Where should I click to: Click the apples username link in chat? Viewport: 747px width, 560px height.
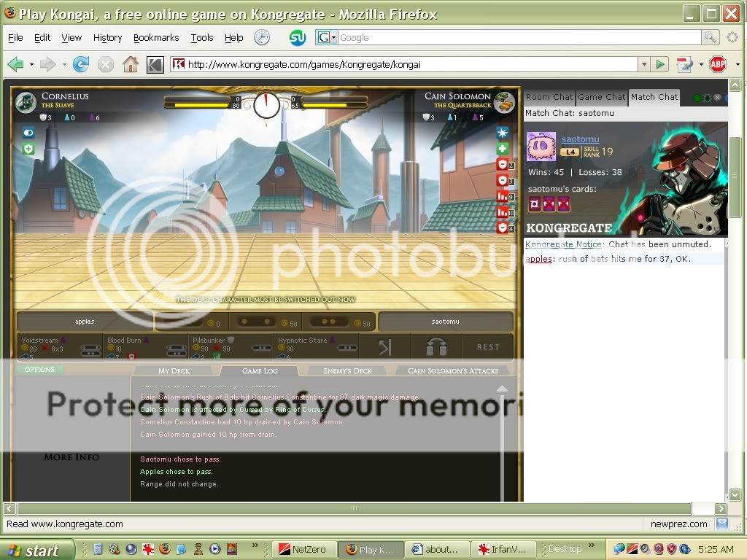point(539,259)
